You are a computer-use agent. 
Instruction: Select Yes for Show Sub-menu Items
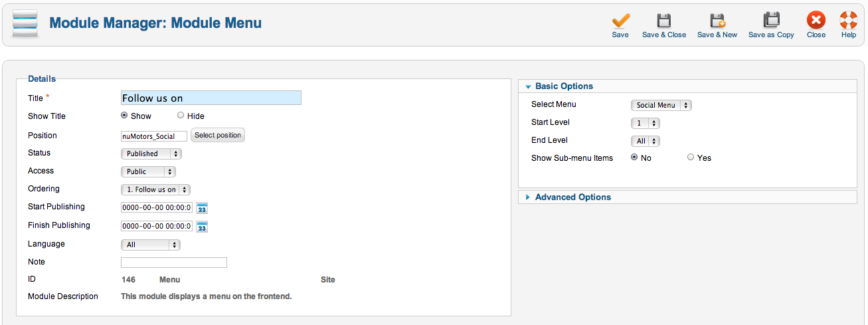click(691, 158)
